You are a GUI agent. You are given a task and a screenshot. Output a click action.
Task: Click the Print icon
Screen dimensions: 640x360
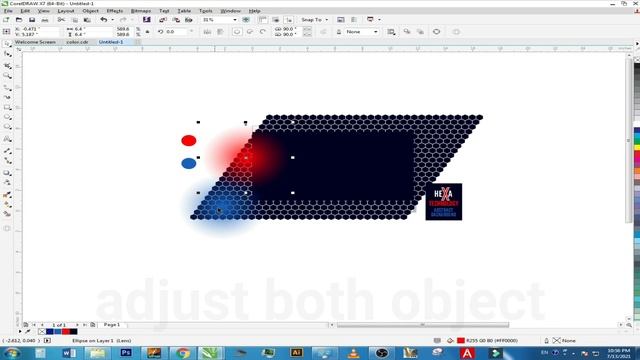click(45, 20)
